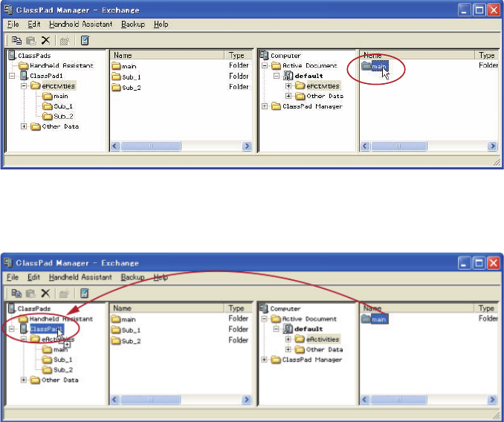Click the left scroll arrow under the lower window ClassPad list

point(114,400)
